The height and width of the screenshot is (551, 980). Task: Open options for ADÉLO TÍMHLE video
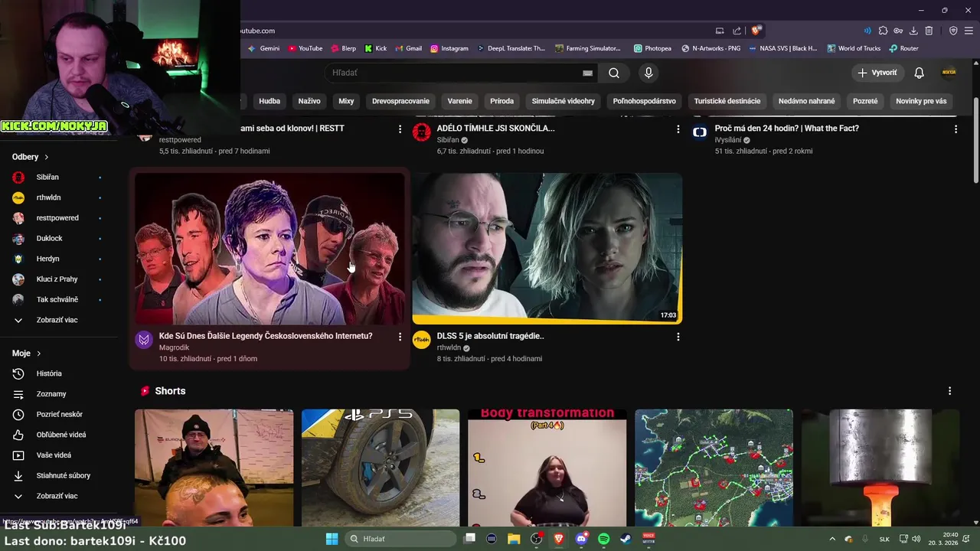coord(678,129)
